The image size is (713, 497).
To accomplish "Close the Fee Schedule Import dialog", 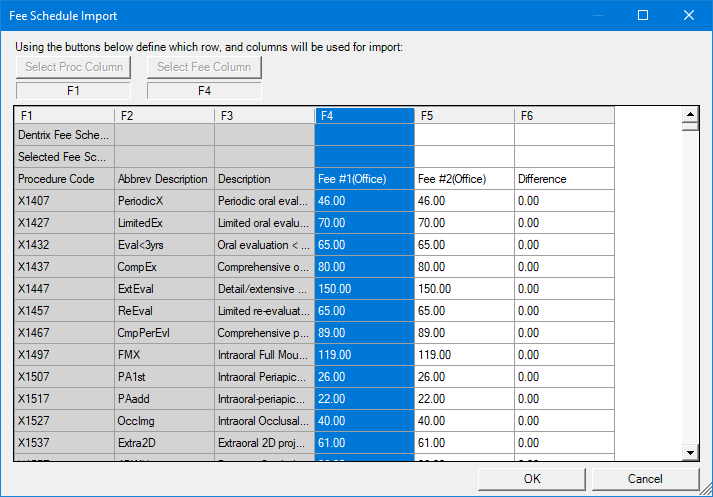I will [x=689, y=15].
